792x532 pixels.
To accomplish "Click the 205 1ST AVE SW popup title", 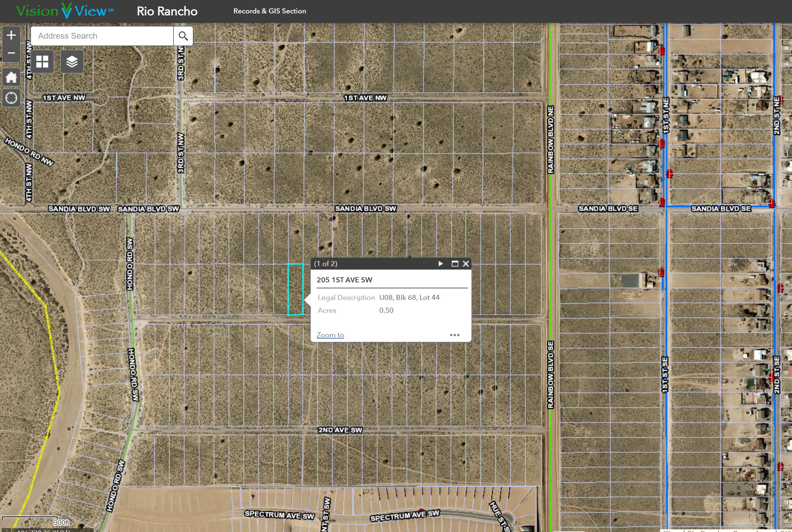I will pyautogui.click(x=344, y=280).
